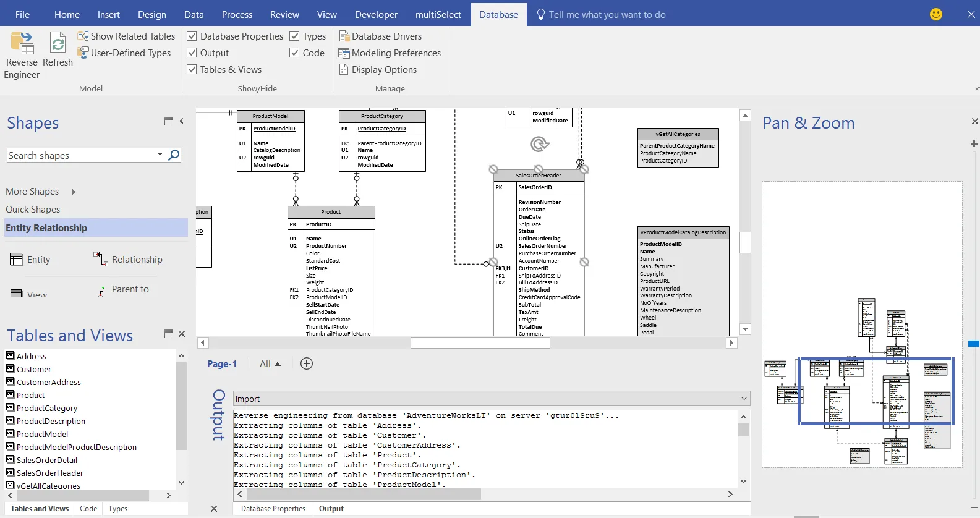Image resolution: width=980 pixels, height=518 pixels.
Task: Open Quick Shapes
Action: tap(33, 210)
